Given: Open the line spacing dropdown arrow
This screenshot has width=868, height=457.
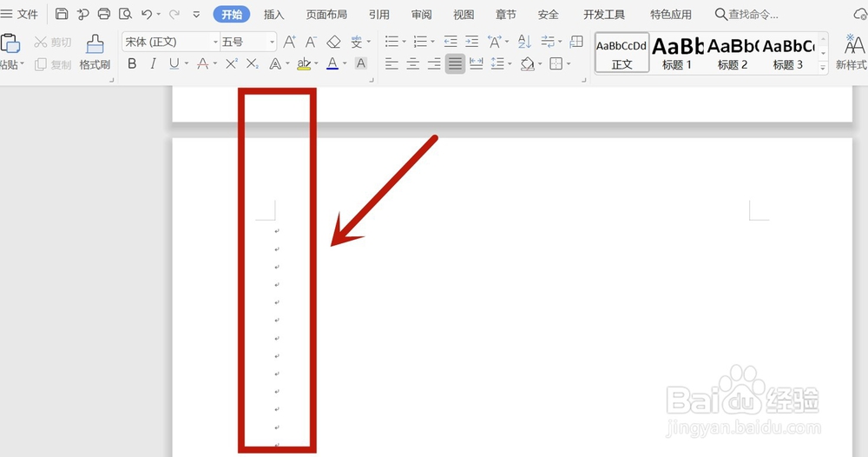Looking at the screenshot, I should pyautogui.click(x=510, y=64).
